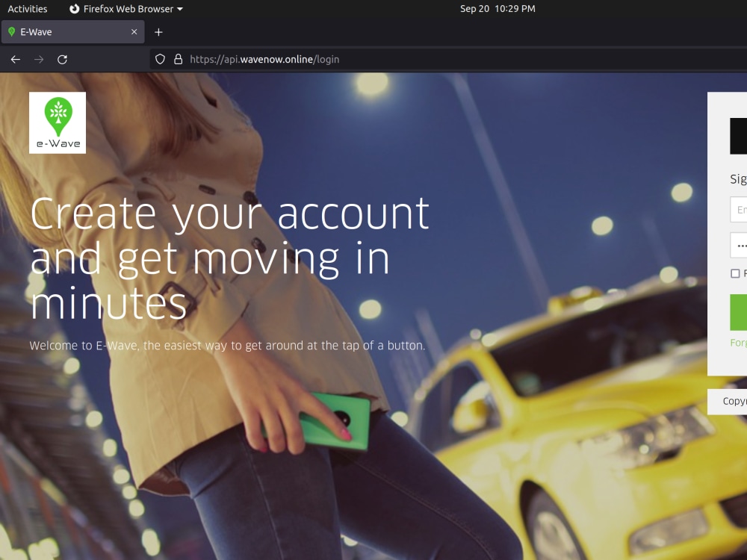Click the E-Wave tab favicon
The image size is (747, 560).
click(12, 32)
